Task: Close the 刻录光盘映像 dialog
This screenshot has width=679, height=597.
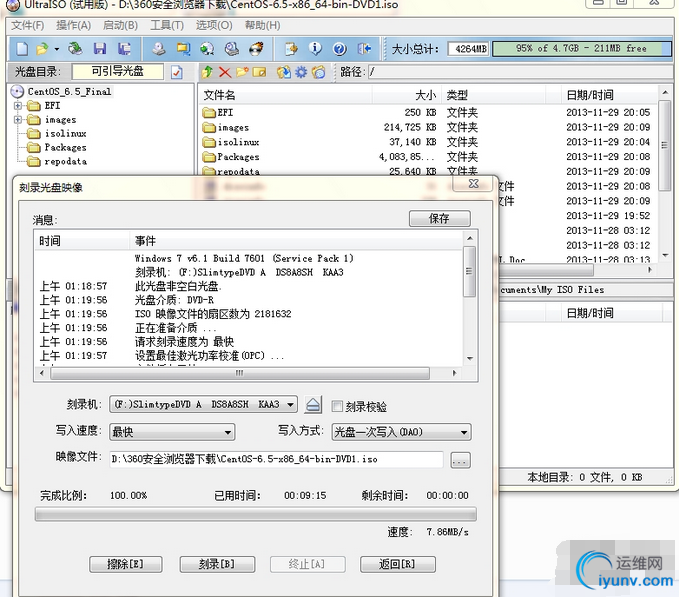Action: (474, 184)
